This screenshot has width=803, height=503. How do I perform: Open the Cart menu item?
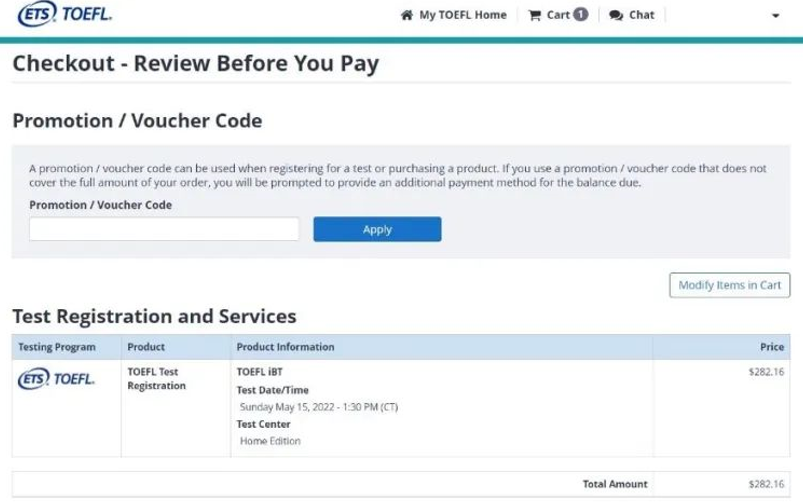[x=558, y=15]
